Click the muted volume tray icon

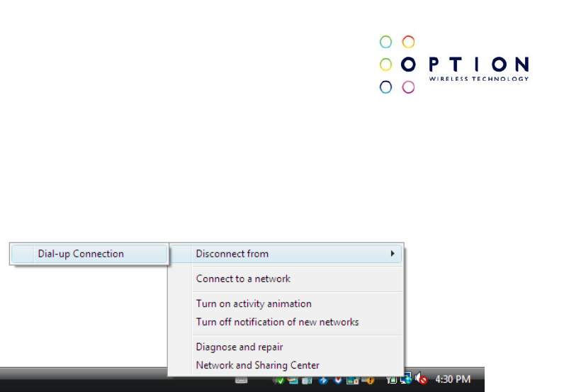[421, 379]
